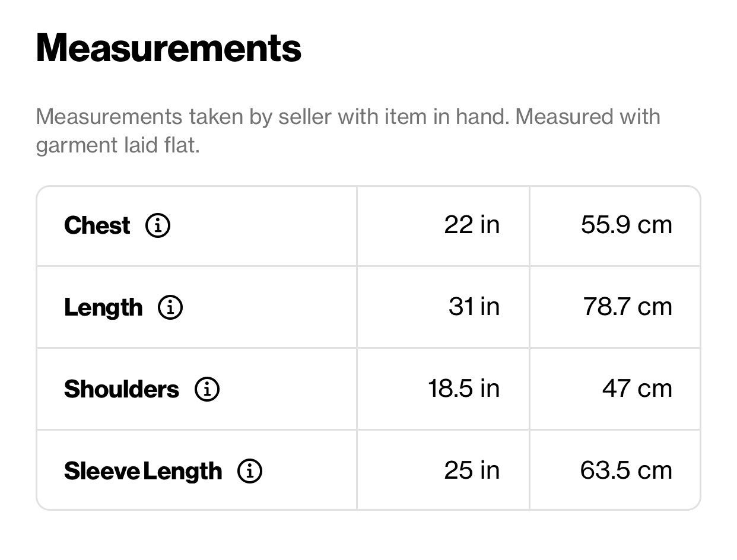737x560 pixels.
Task: Click 'Measured with' text in description
Action: point(588,116)
